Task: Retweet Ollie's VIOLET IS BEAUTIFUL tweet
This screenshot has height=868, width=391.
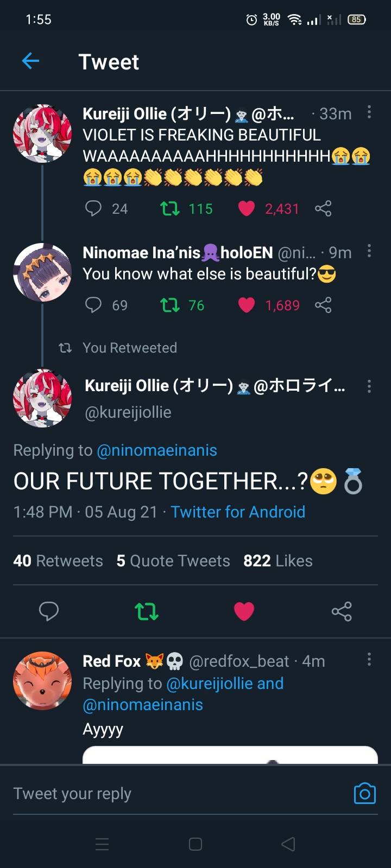Action: pos(170,208)
